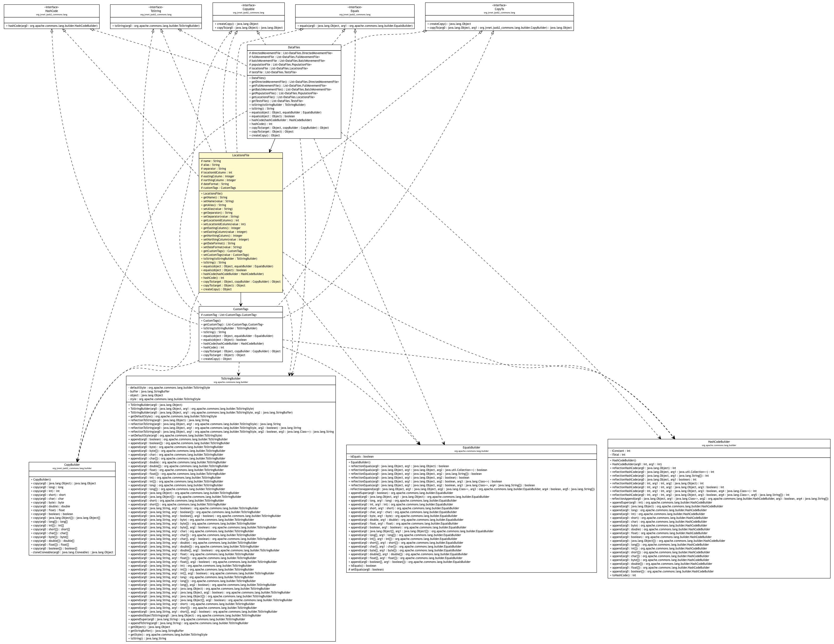Click the EqualsBuilder class title

[x=471, y=448]
